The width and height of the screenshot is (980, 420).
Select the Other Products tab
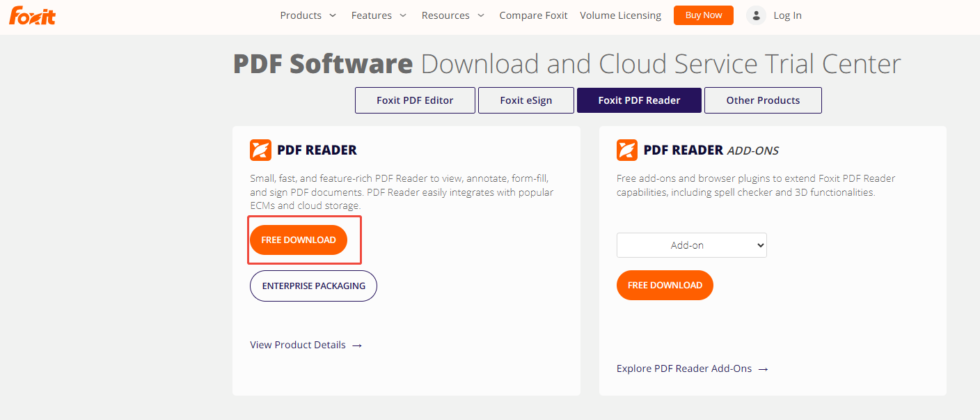tap(763, 100)
